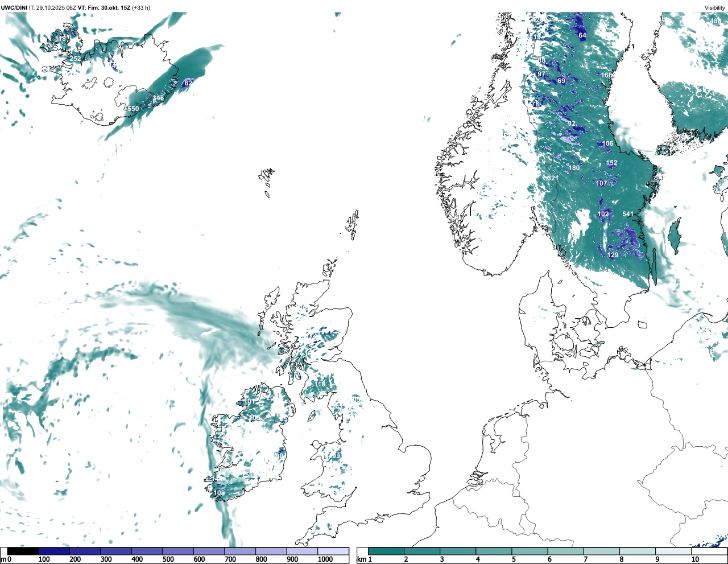Image resolution: width=728 pixels, height=564 pixels.
Task: Pick the 3–4 km legend swatch
Action: (458, 551)
